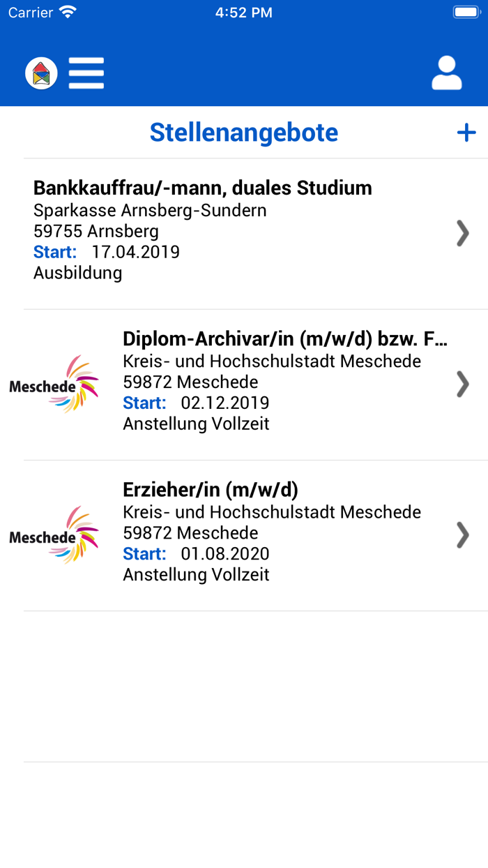Expand the Erzieher/in job entry chevron
The image size is (488, 868).
point(463,534)
